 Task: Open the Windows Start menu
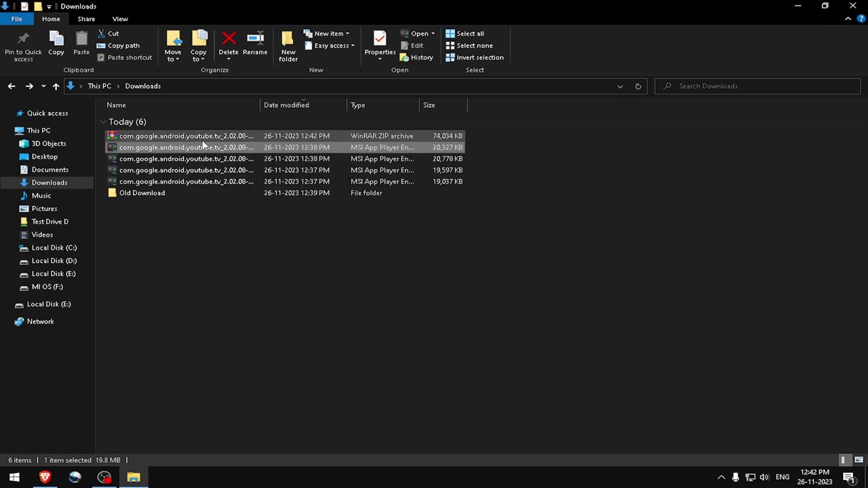click(x=14, y=477)
